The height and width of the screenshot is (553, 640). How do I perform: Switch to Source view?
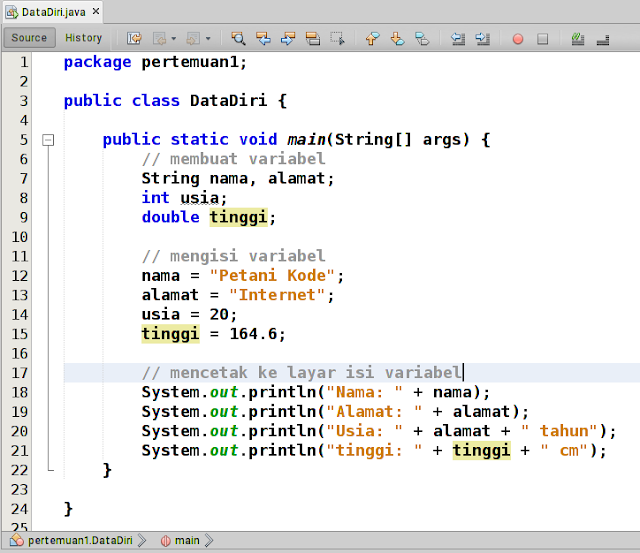click(x=29, y=38)
